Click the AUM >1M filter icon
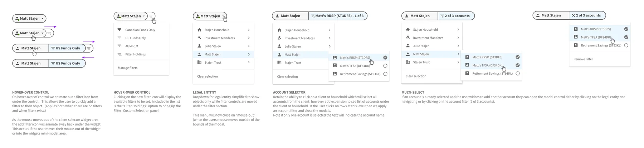This screenshot has height=148, width=644. coord(119,46)
